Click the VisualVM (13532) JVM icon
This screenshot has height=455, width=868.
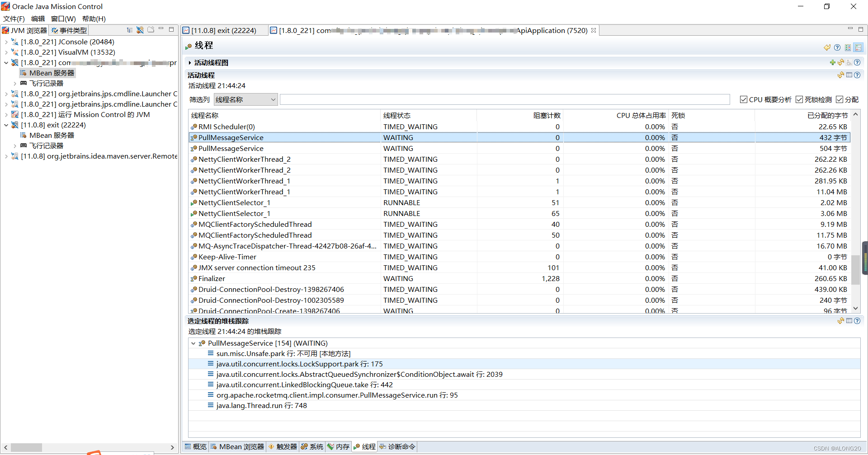(x=15, y=52)
